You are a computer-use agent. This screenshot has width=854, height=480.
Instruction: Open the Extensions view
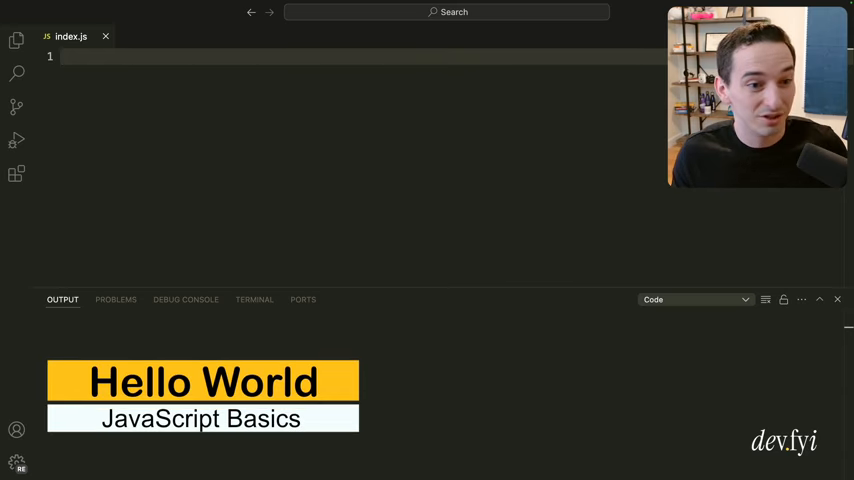coord(16,174)
